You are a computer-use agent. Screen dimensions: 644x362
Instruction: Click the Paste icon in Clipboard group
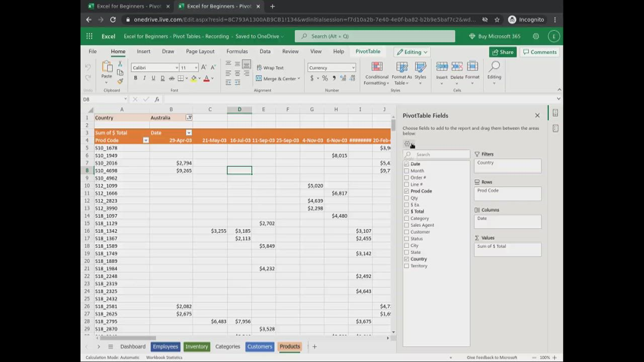107,67
